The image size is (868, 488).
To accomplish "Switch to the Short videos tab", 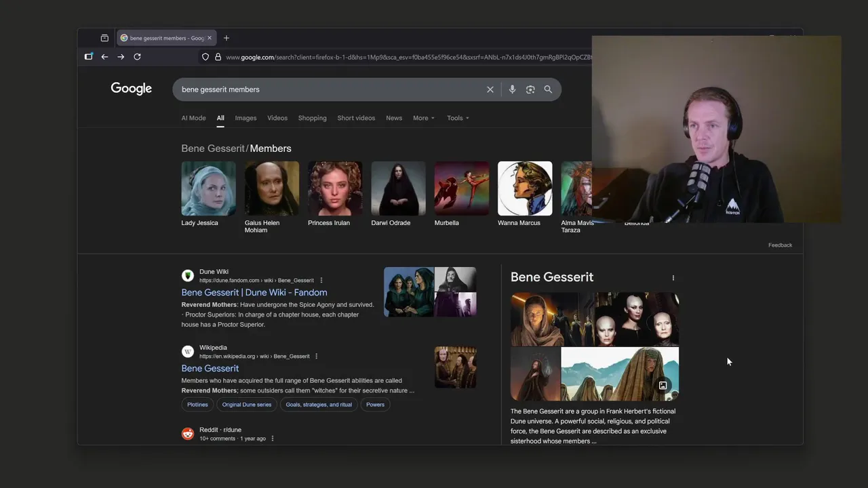I will click(356, 118).
